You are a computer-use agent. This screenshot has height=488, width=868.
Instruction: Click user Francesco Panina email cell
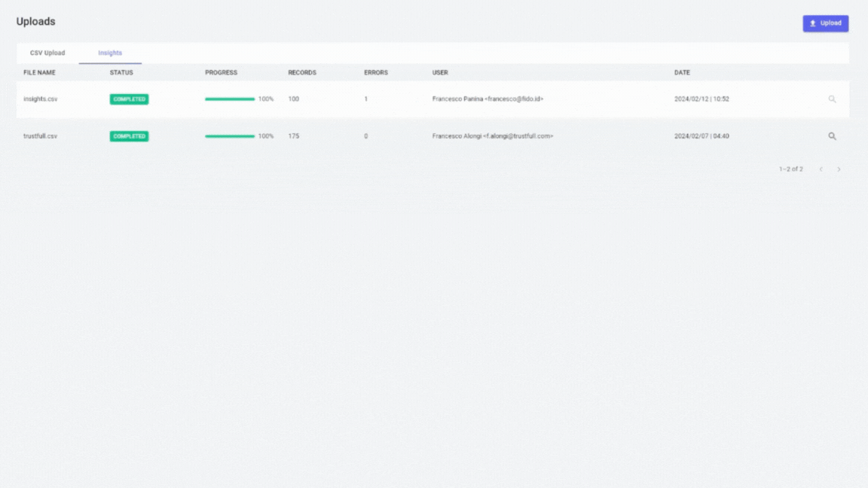[487, 99]
